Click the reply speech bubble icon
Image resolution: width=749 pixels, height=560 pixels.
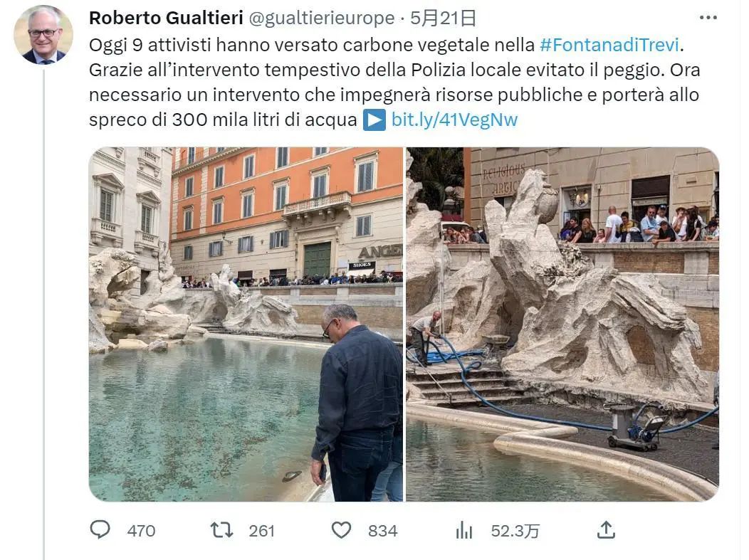coord(100,529)
